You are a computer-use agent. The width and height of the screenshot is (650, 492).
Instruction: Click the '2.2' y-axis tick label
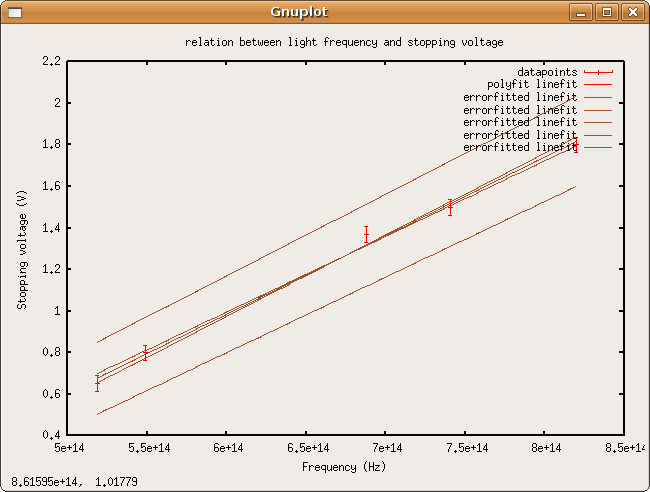(x=52, y=61)
